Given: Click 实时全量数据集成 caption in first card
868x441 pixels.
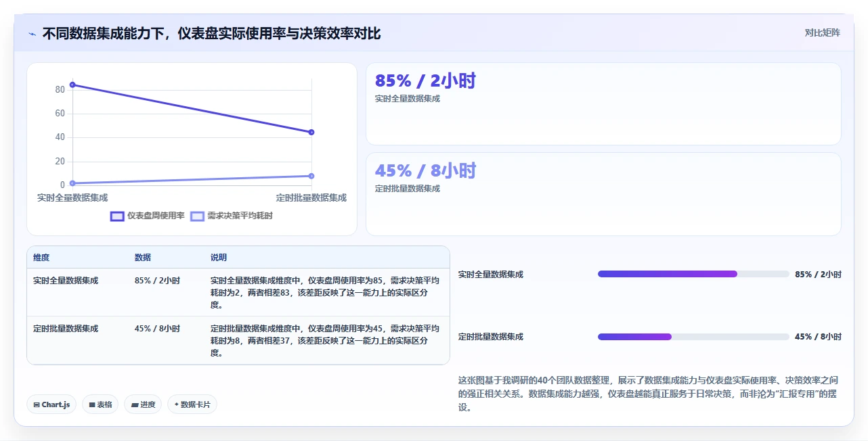Looking at the screenshot, I should pos(408,99).
